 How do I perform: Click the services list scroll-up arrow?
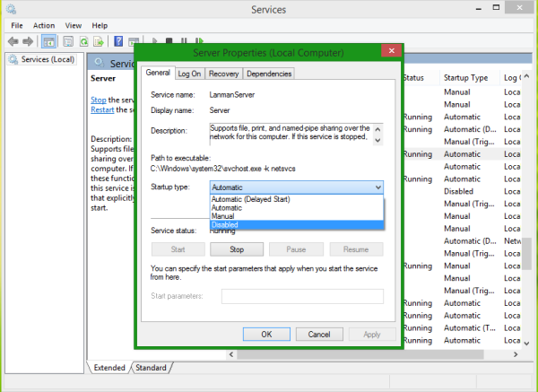pos(526,76)
